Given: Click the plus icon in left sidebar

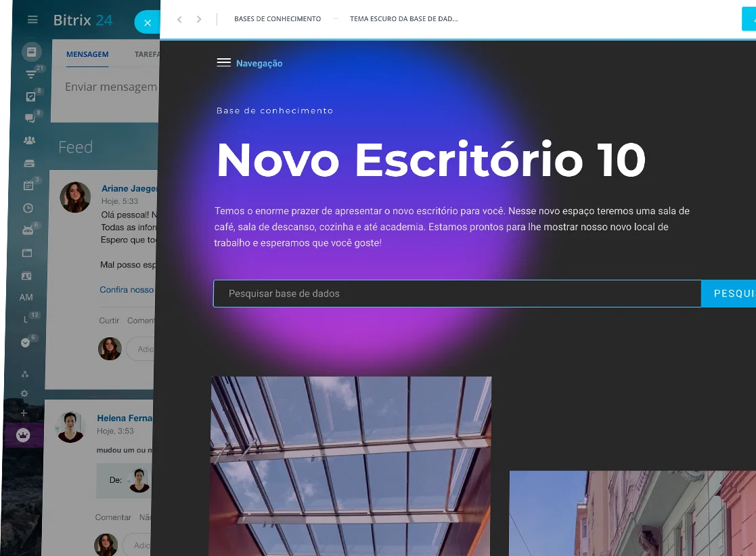Looking at the screenshot, I should coord(24,413).
